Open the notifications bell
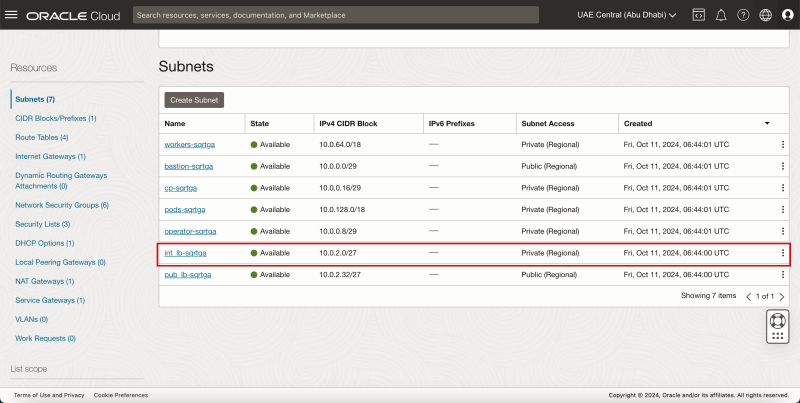The height and width of the screenshot is (403, 800). pos(720,15)
